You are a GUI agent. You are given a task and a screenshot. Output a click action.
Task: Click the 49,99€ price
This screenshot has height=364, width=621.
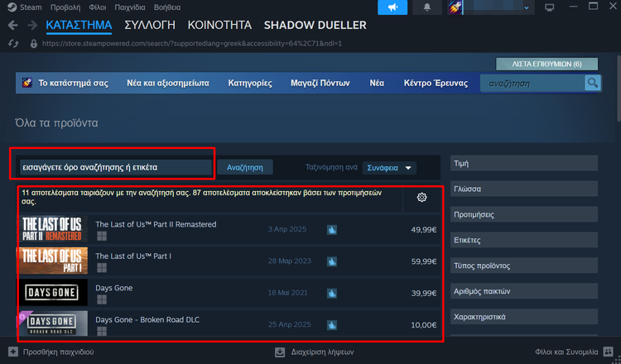tap(423, 229)
